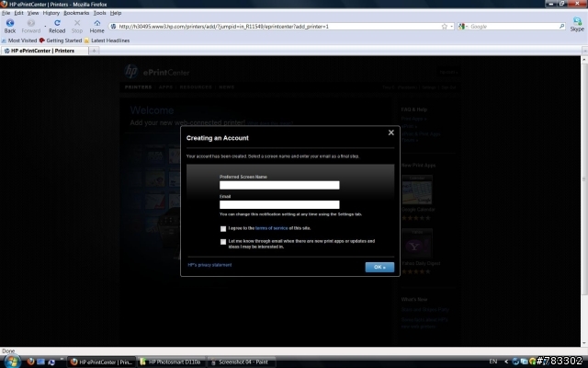Show hidden system tray icons arrow
The image size is (588, 368).
pos(506,362)
